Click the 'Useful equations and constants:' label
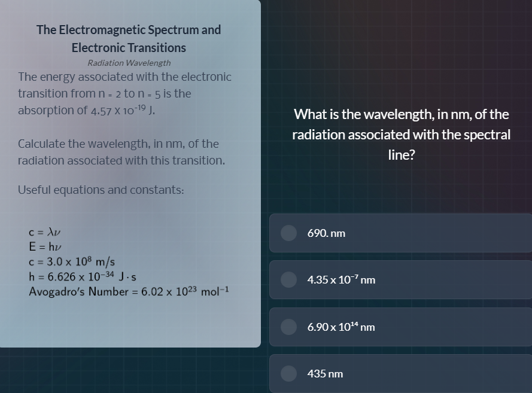The width and height of the screenshot is (532, 393). [x=101, y=190]
